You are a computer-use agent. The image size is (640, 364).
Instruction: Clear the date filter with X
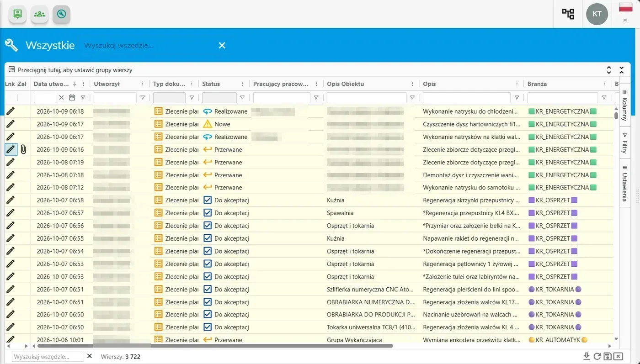pos(61,98)
